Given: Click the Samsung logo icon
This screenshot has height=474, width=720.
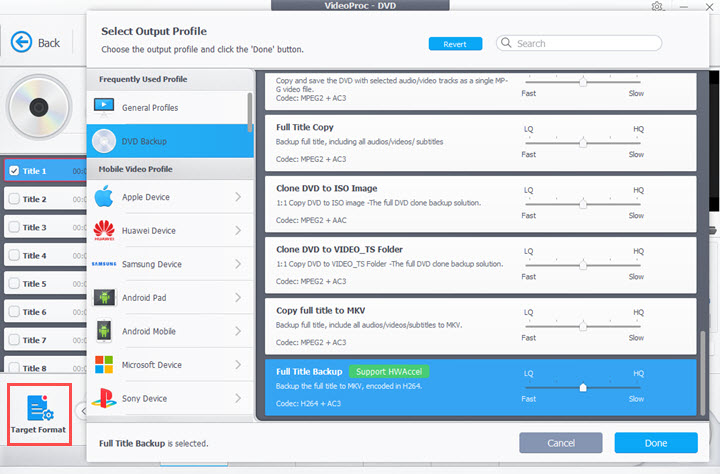Looking at the screenshot, I should [104, 264].
